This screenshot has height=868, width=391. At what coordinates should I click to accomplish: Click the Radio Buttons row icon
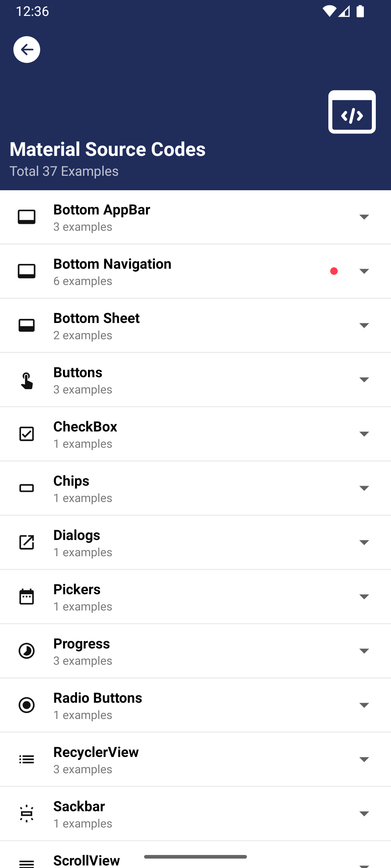click(27, 705)
